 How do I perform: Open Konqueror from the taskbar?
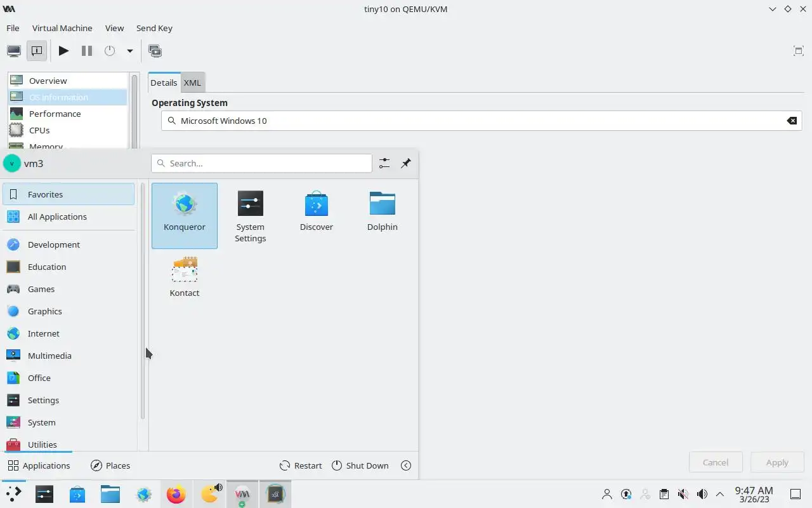144,494
